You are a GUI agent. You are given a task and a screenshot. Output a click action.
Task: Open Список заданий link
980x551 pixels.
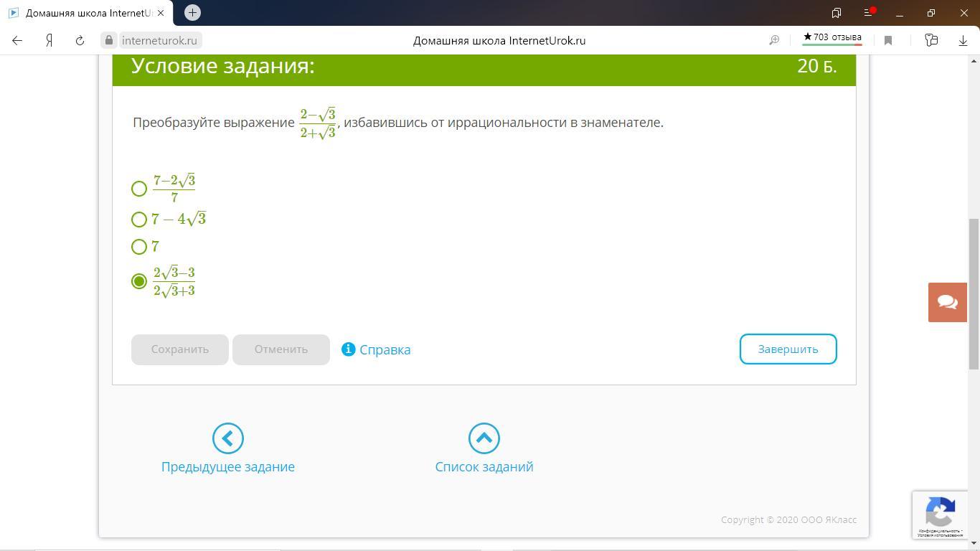point(484,466)
